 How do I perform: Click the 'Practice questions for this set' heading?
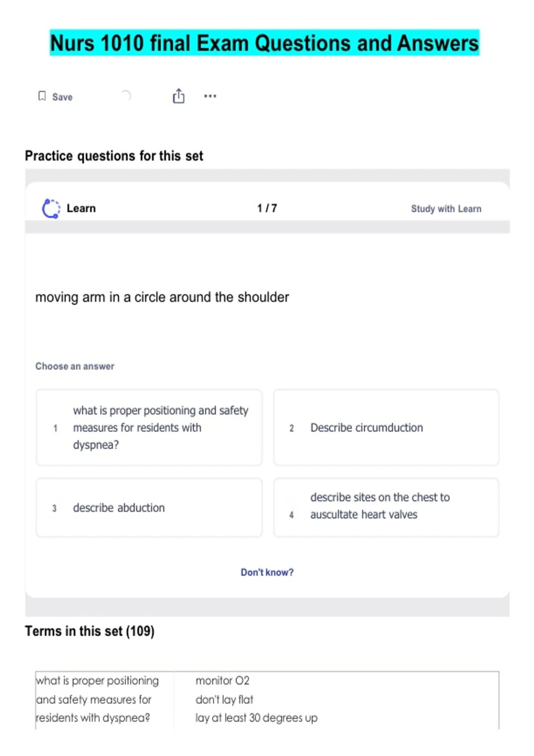(x=114, y=156)
